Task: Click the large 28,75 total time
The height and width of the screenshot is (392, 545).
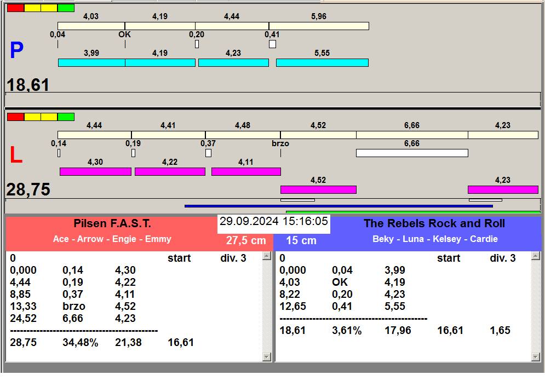Action: tap(28, 189)
